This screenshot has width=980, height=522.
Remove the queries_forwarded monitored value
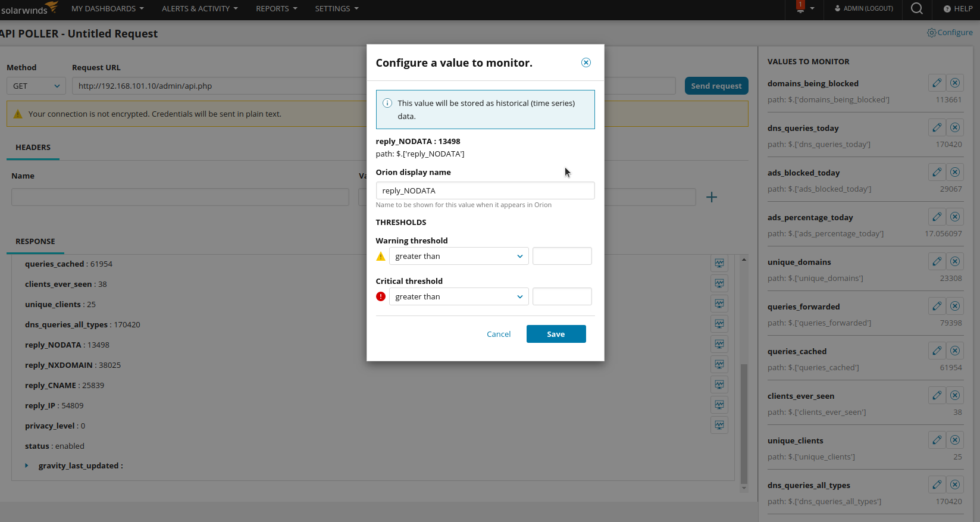click(x=955, y=306)
